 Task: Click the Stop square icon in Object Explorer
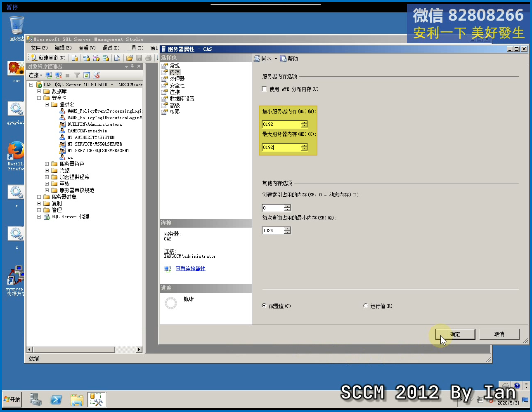point(67,75)
